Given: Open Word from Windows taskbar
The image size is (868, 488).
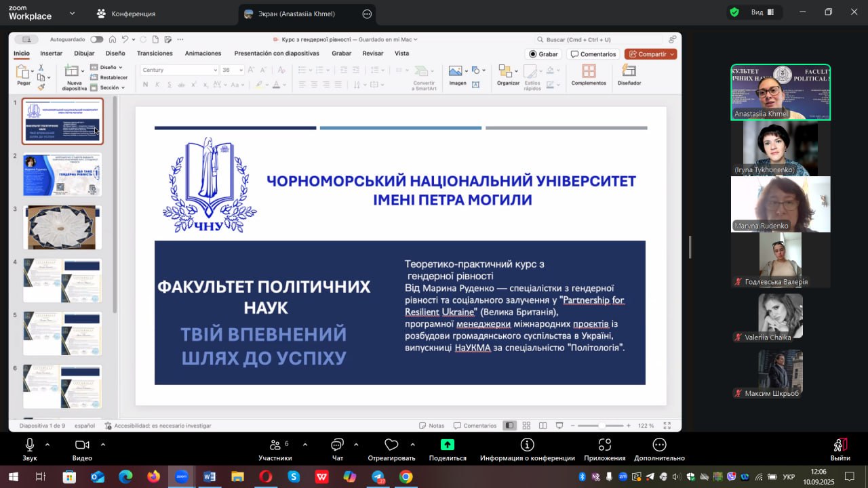Looking at the screenshot, I should tap(210, 476).
